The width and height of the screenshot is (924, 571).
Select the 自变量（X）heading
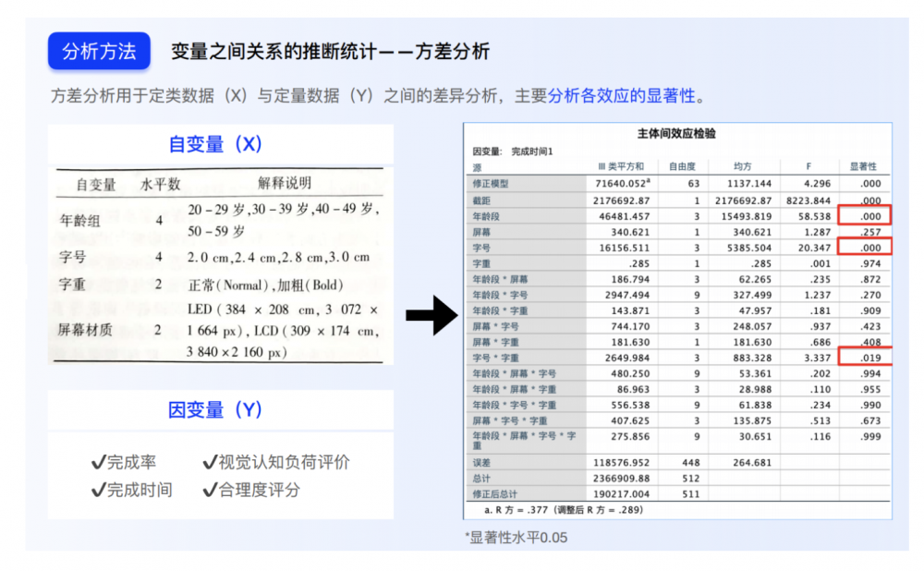215,144
